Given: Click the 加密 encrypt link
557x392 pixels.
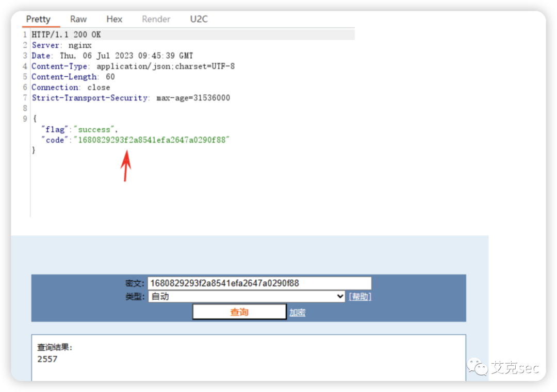Looking at the screenshot, I should coord(297,312).
